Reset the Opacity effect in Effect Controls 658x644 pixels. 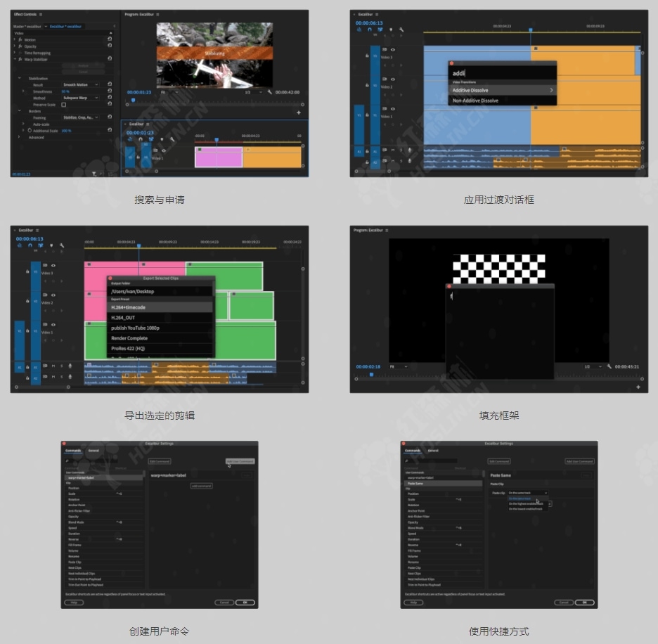pos(110,45)
